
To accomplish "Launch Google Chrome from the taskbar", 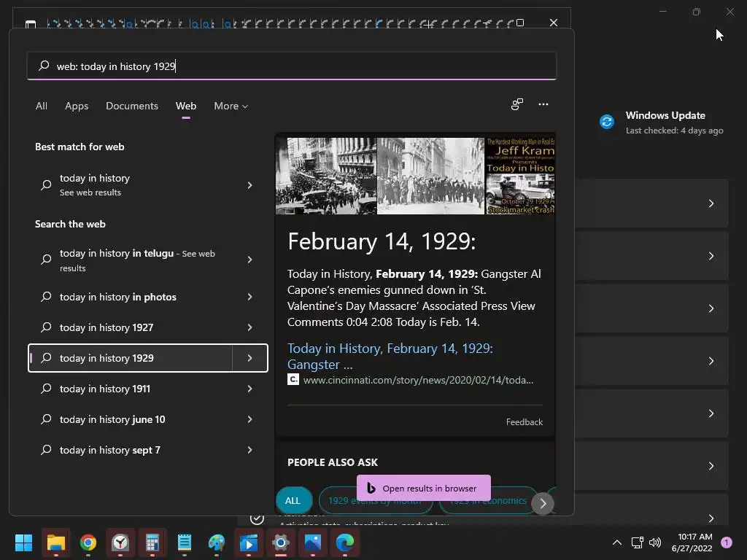I will pos(88,542).
